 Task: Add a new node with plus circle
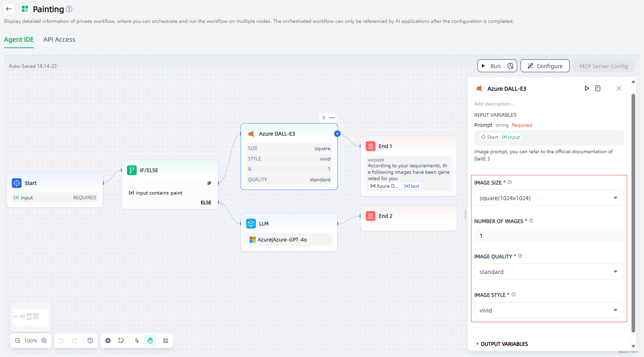tap(108, 341)
